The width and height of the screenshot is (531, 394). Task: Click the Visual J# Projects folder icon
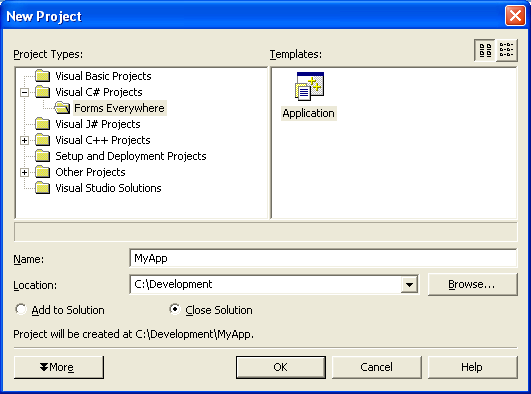click(43, 124)
